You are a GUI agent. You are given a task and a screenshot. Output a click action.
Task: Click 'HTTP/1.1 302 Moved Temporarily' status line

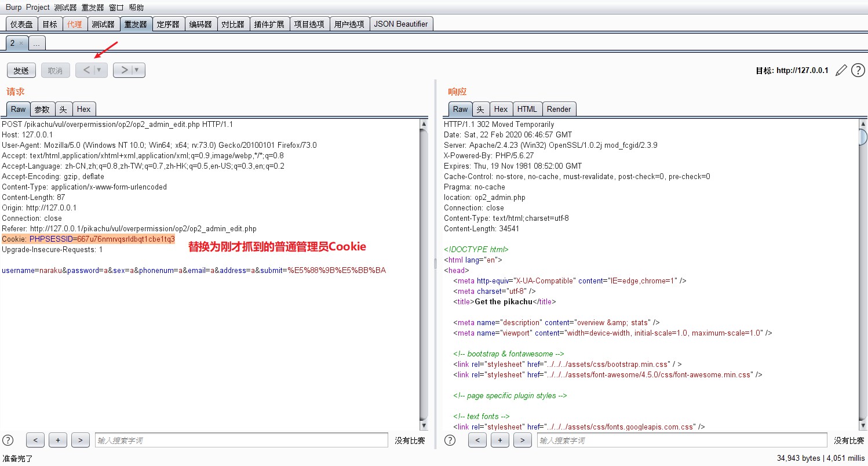pos(499,124)
